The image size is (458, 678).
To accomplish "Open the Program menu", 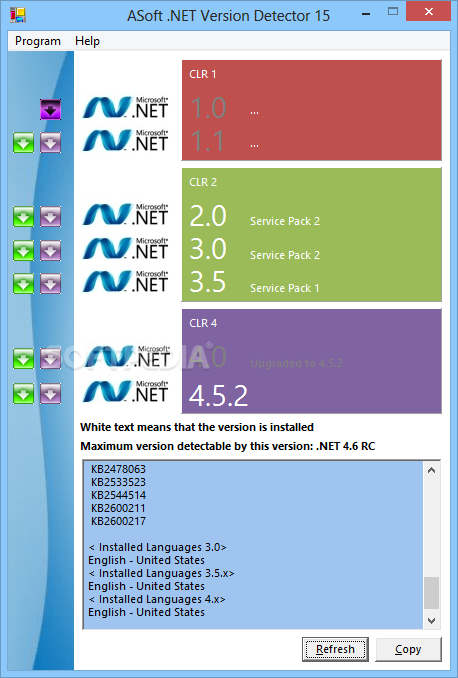I will (38, 41).
